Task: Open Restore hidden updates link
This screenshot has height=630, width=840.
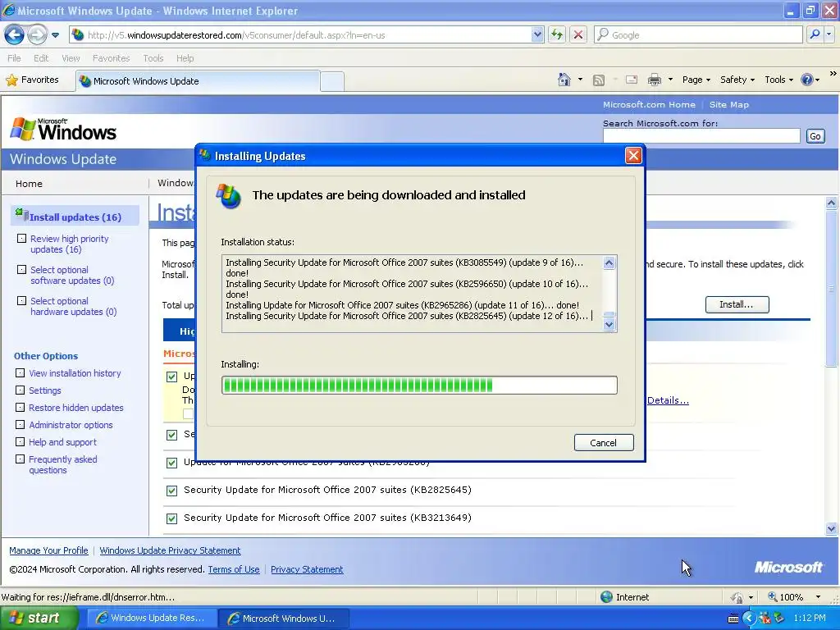Action: [76, 407]
